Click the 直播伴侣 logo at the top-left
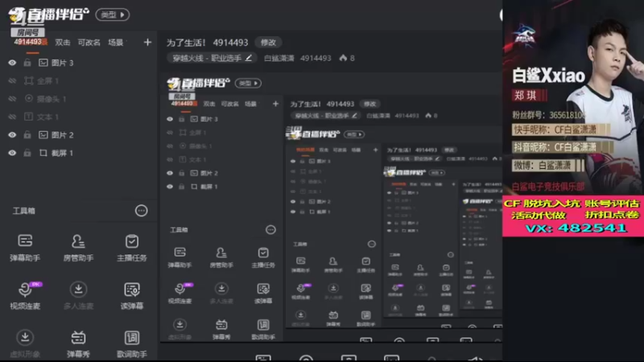The image size is (644, 362). (x=48, y=14)
